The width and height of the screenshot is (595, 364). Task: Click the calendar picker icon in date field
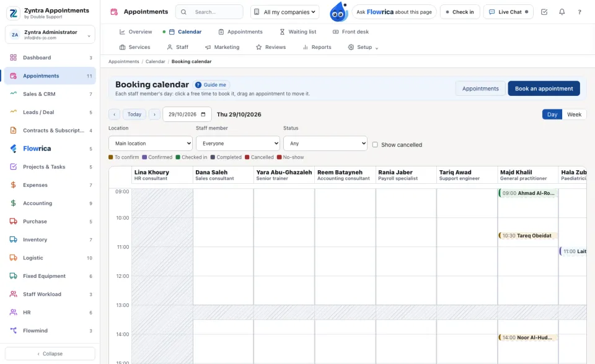point(203,114)
